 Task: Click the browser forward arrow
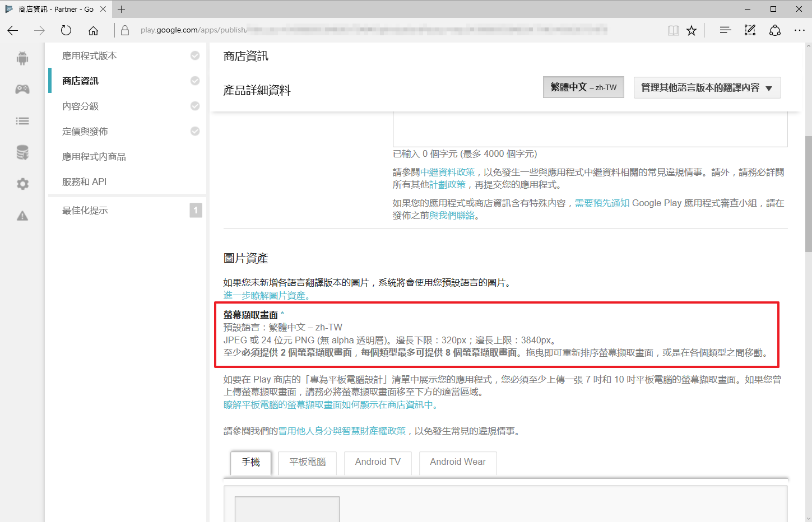(x=39, y=30)
